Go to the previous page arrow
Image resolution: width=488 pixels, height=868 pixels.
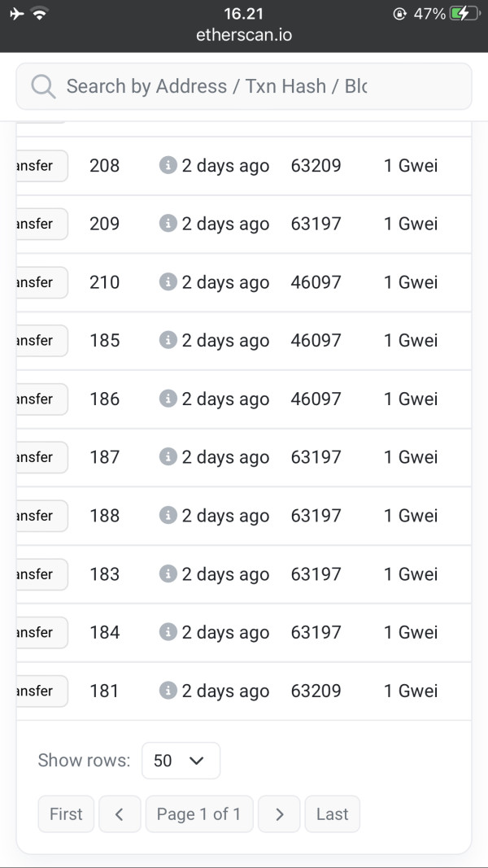tap(120, 814)
